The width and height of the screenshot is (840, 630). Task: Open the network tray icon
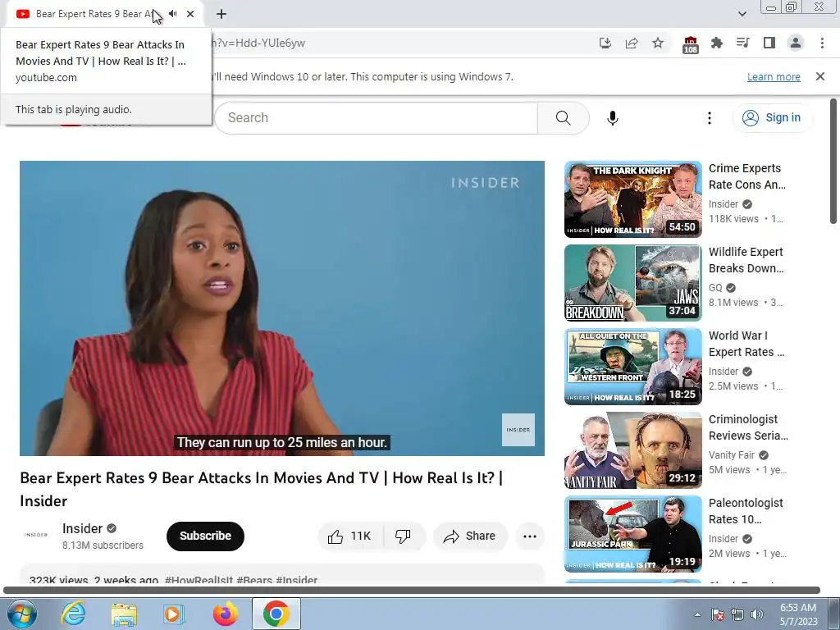click(x=737, y=614)
